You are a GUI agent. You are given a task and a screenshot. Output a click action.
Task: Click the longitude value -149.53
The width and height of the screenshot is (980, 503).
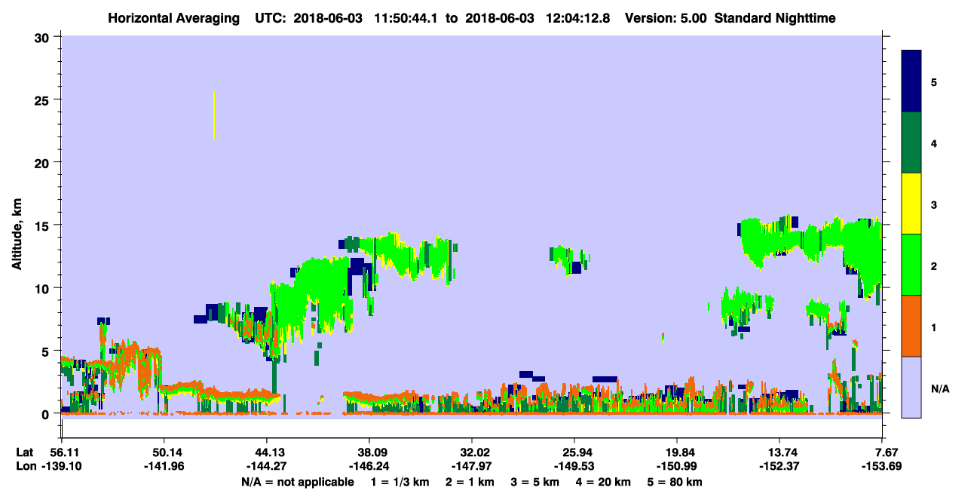(x=574, y=467)
